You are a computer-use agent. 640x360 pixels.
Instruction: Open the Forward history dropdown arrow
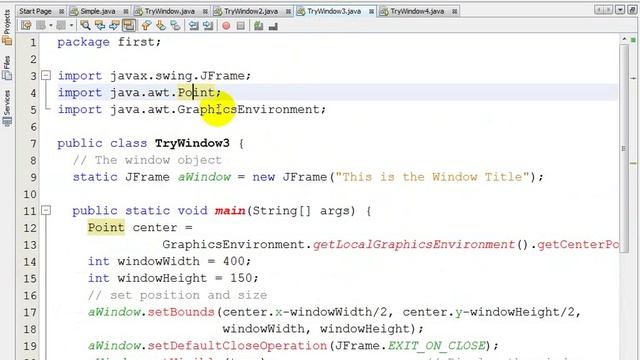(x=71, y=26)
